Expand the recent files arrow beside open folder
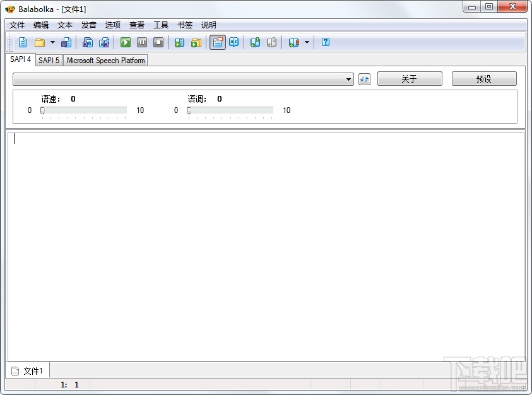Screen dimensions: 532x395 point(52,42)
